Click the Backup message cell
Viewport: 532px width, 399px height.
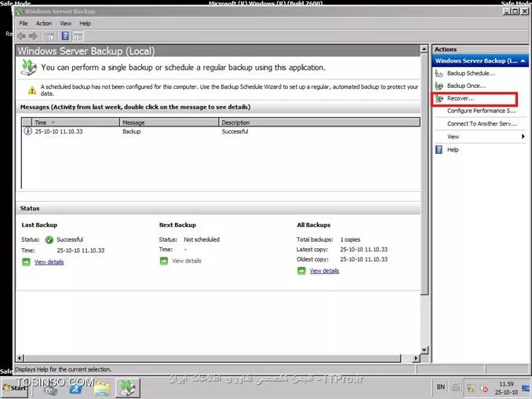click(x=131, y=131)
